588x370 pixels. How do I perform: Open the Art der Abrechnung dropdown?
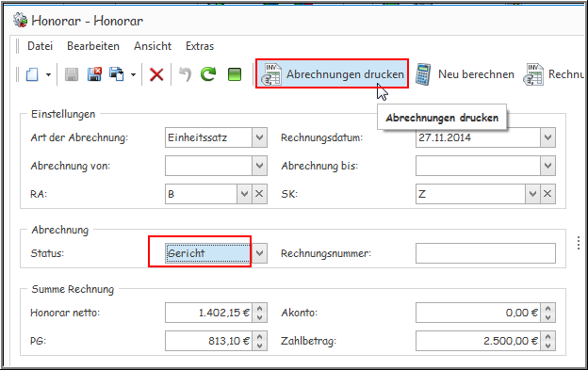click(x=259, y=137)
